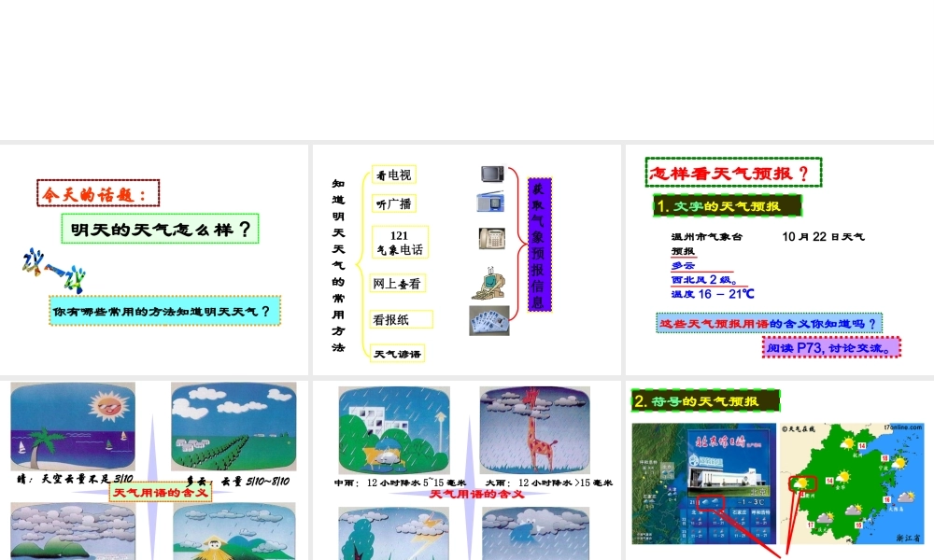The image size is (934, 560).
Task: Click the 温州市气象台 text
Action: [706, 236]
